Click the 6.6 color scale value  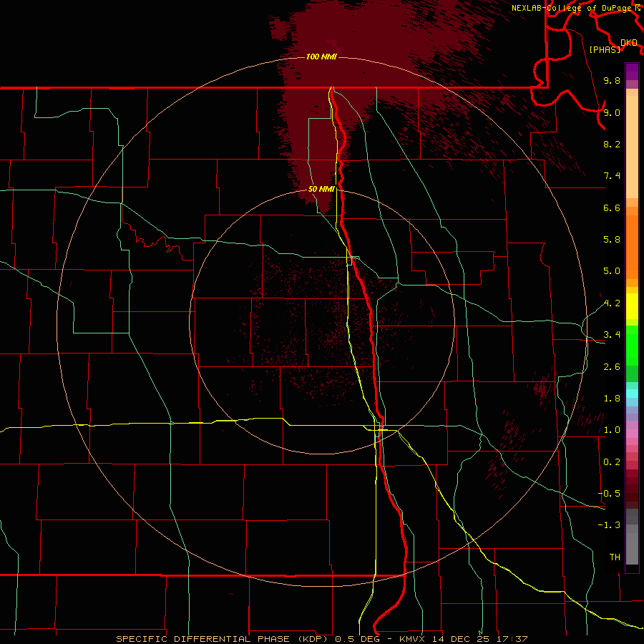click(x=612, y=208)
